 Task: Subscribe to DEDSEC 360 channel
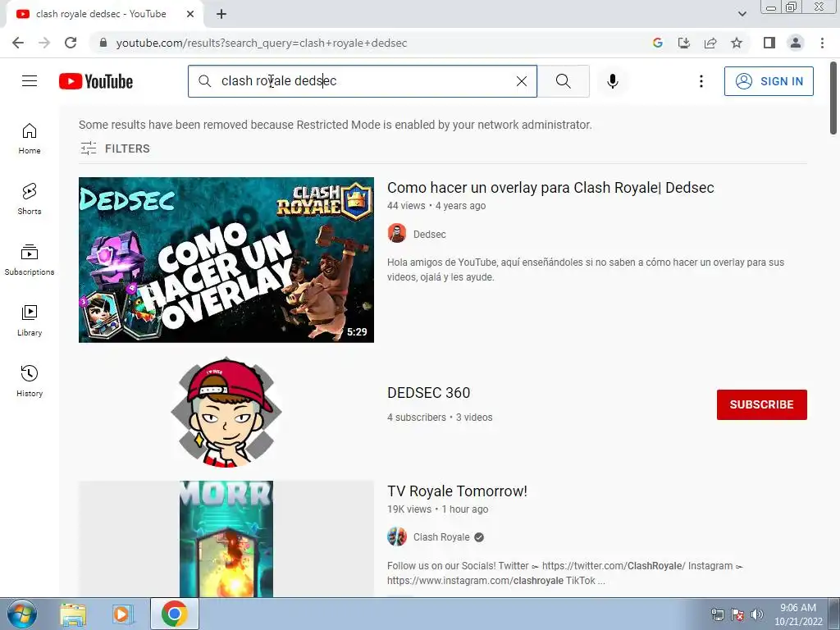[x=761, y=404]
